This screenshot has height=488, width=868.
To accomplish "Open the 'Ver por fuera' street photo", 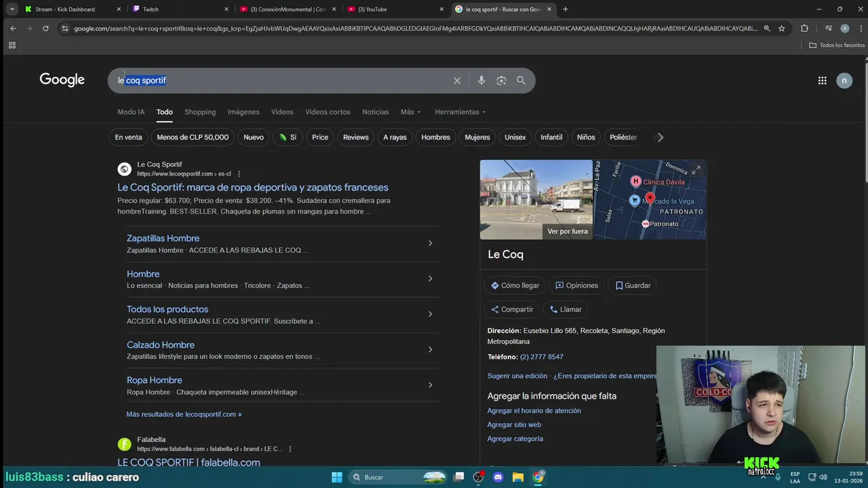I will tap(536, 200).
